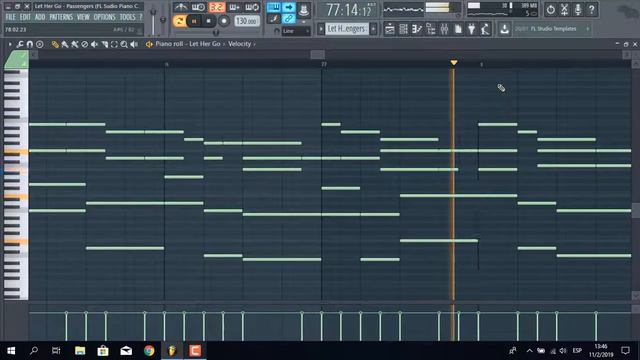640x360 pixels.
Task: Open the Playlist window
Action: point(390,29)
